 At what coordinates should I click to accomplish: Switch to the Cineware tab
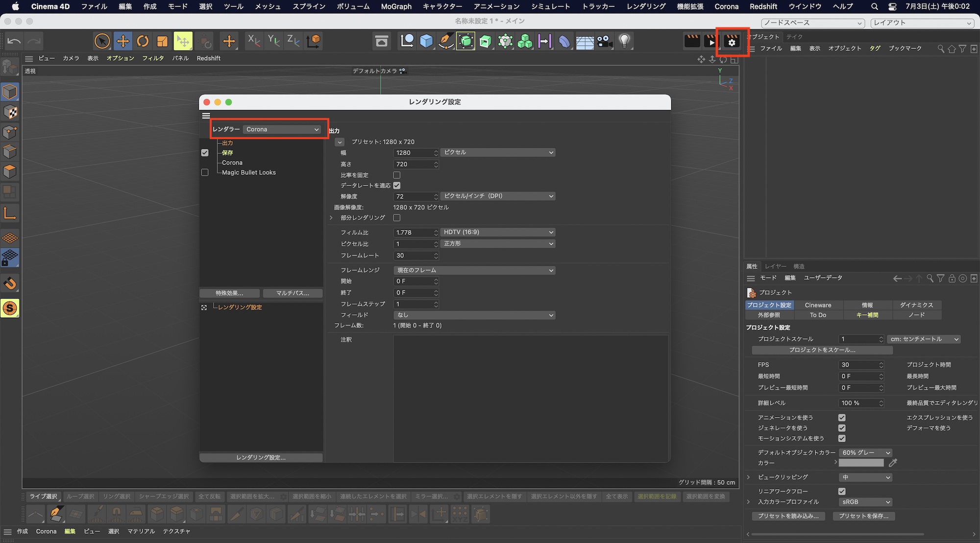(x=818, y=305)
